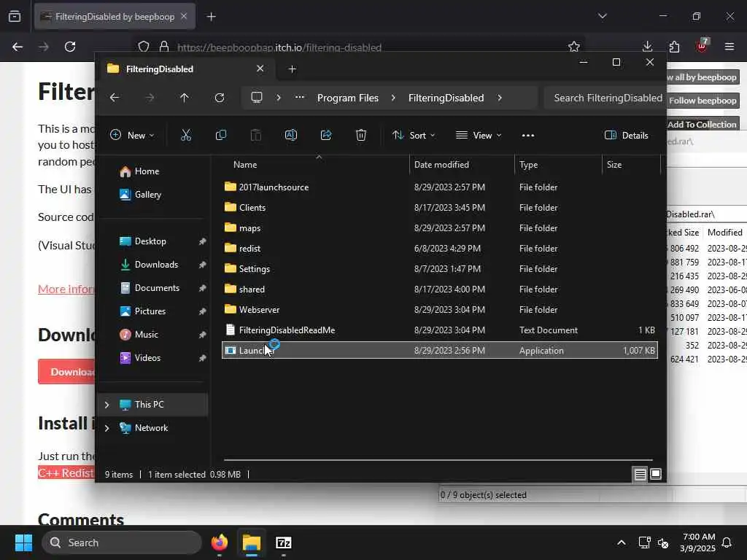Click the Follow beepboop button on webpage
The image size is (747, 560).
pyautogui.click(x=703, y=101)
